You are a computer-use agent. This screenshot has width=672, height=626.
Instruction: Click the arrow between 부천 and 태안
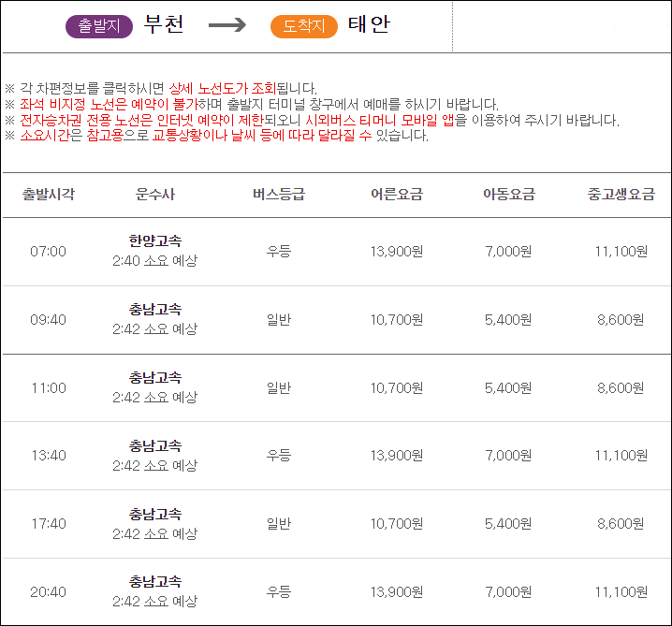[x=227, y=25]
